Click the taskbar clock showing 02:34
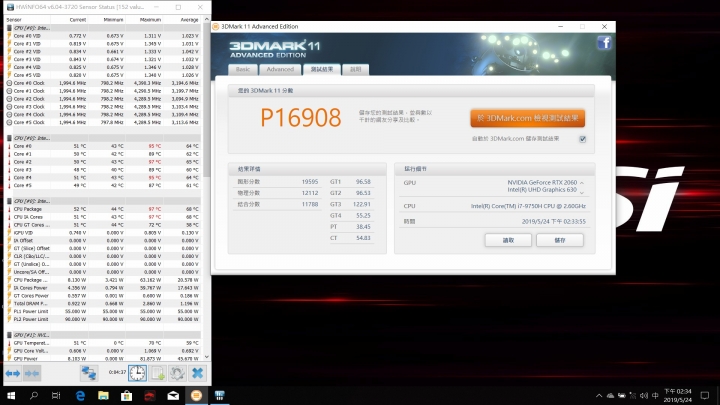Image resolution: width=720 pixels, height=405 pixels. point(677,396)
